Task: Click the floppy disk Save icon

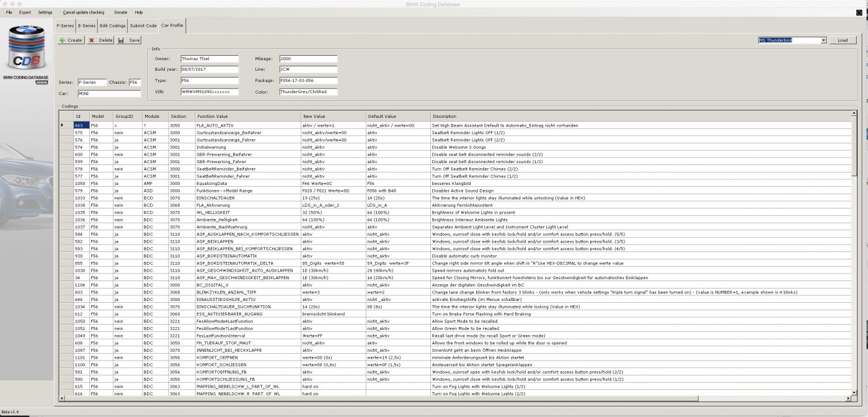Action: click(x=121, y=40)
